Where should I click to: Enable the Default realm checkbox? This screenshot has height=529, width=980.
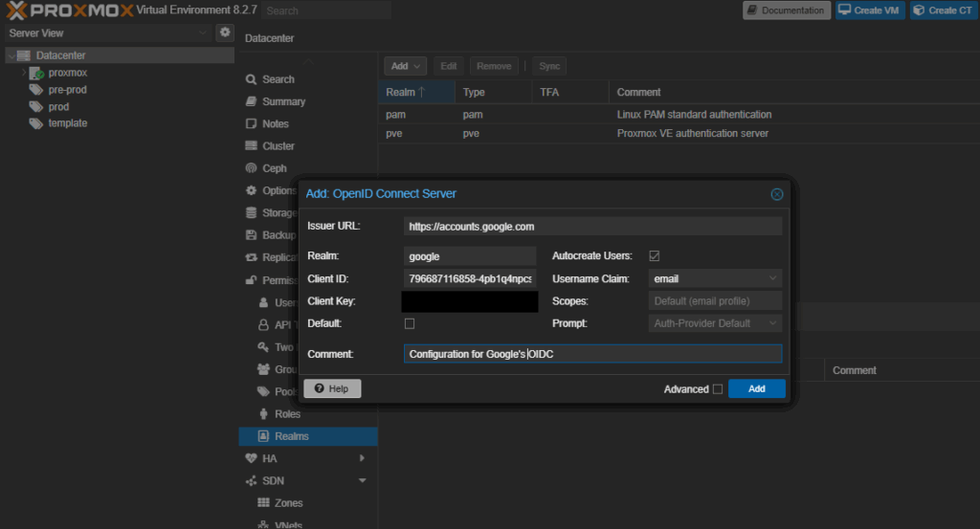(410, 323)
